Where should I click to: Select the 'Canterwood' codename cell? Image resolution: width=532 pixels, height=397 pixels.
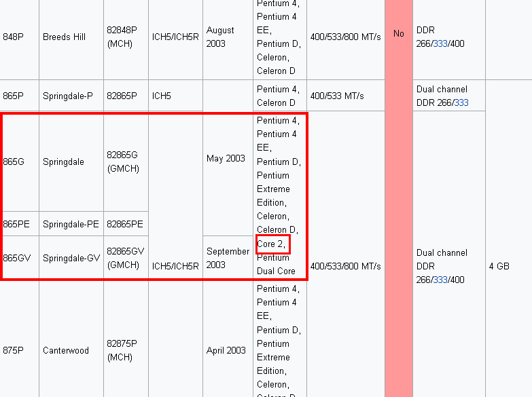[x=65, y=351]
